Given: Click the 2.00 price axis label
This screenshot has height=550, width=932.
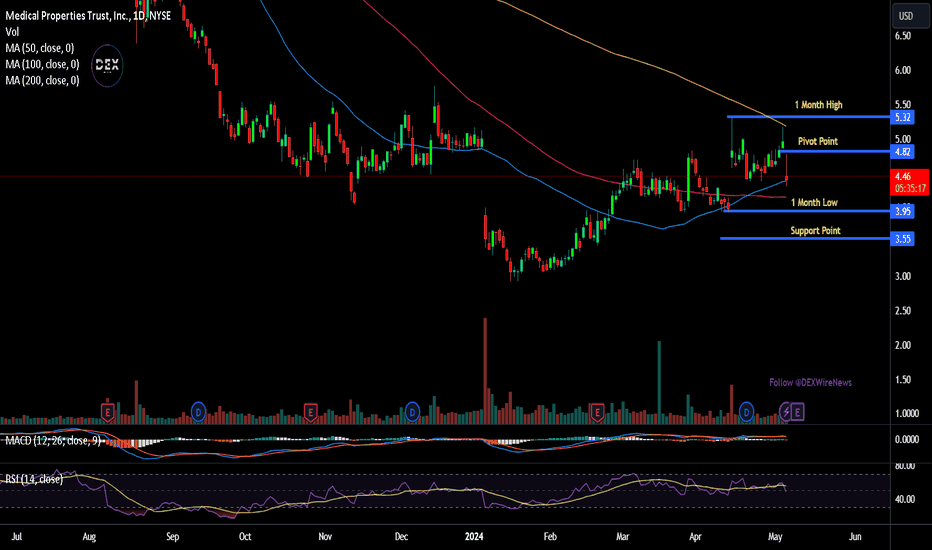Looking at the screenshot, I should point(903,345).
